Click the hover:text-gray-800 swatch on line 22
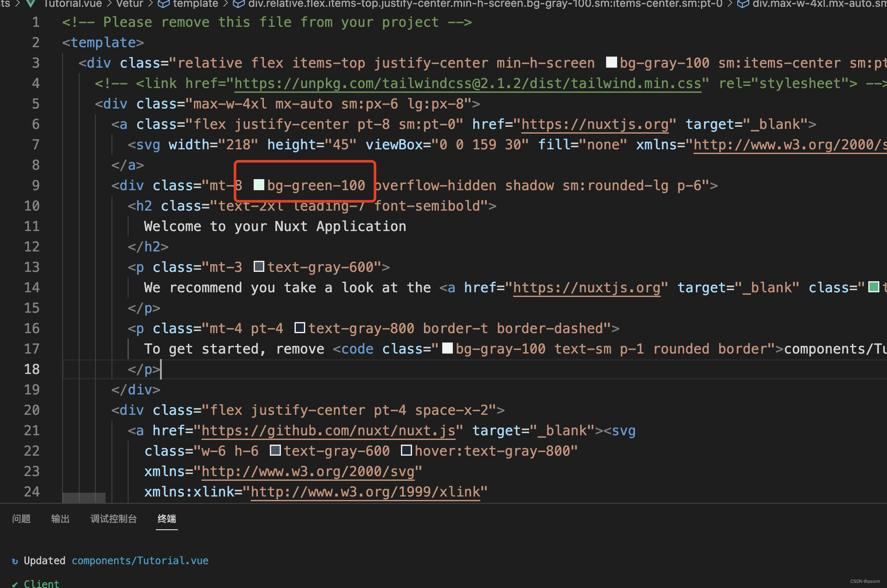Screen dimensions: 887x588 (406, 450)
